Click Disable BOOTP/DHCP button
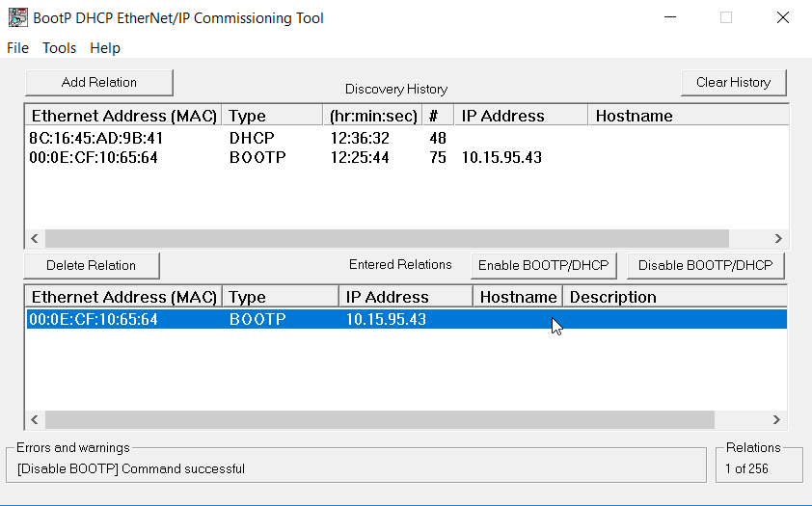812x506 pixels. click(x=705, y=265)
